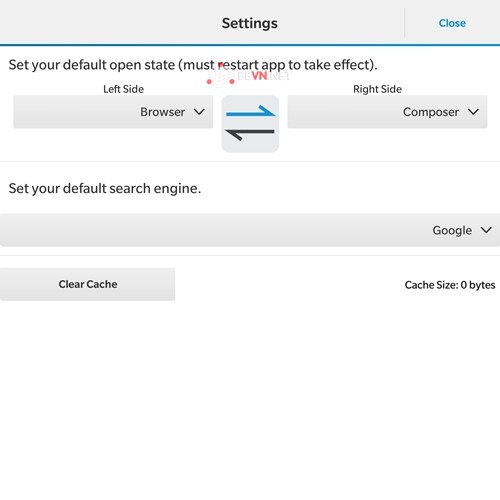Expand the Google search engine dropdown

(x=250, y=230)
